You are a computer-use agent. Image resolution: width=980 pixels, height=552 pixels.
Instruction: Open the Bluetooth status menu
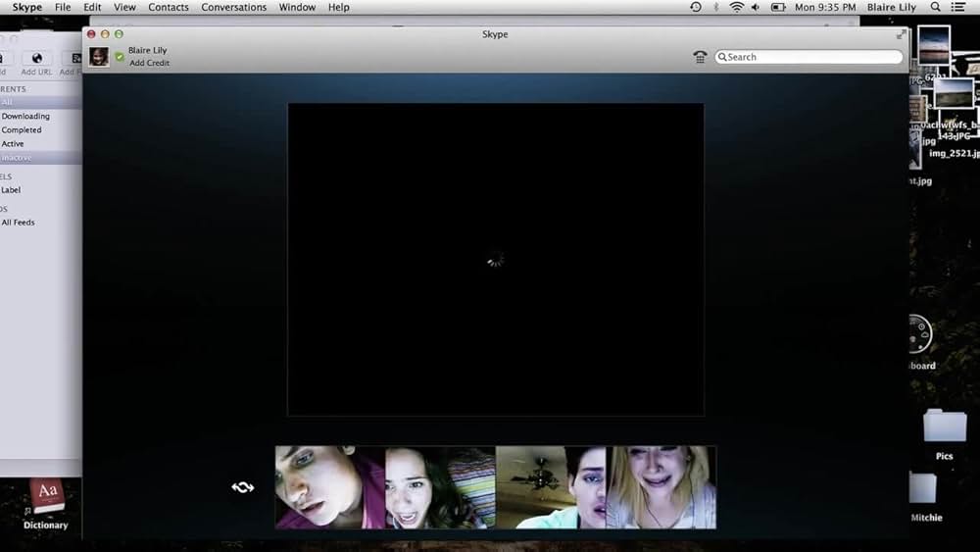[x=716, y=7]
